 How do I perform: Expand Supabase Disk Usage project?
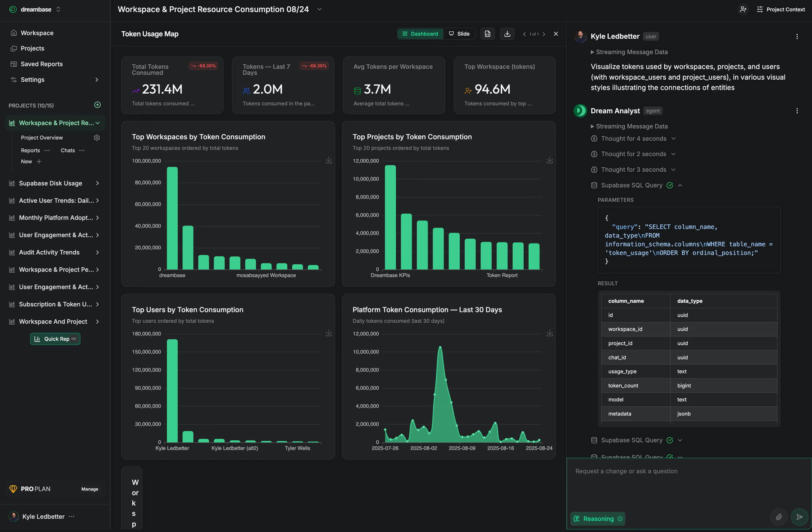97,183
